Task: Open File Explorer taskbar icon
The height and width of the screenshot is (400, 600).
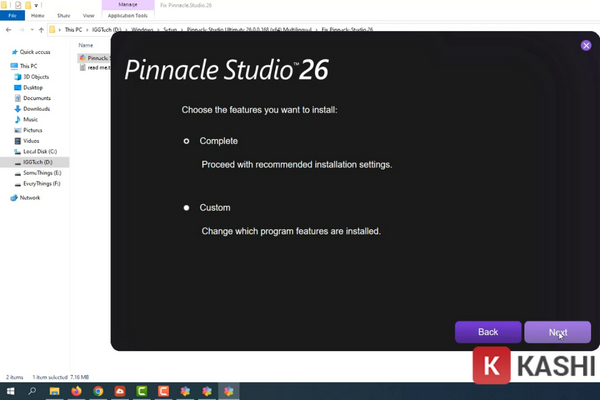Action: point(54,391)
